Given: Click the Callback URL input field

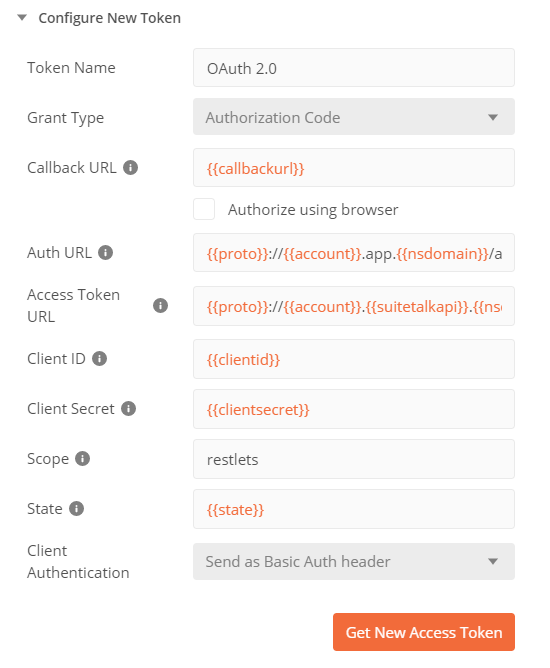Looking at the screenshot, I should pos(354,167).
